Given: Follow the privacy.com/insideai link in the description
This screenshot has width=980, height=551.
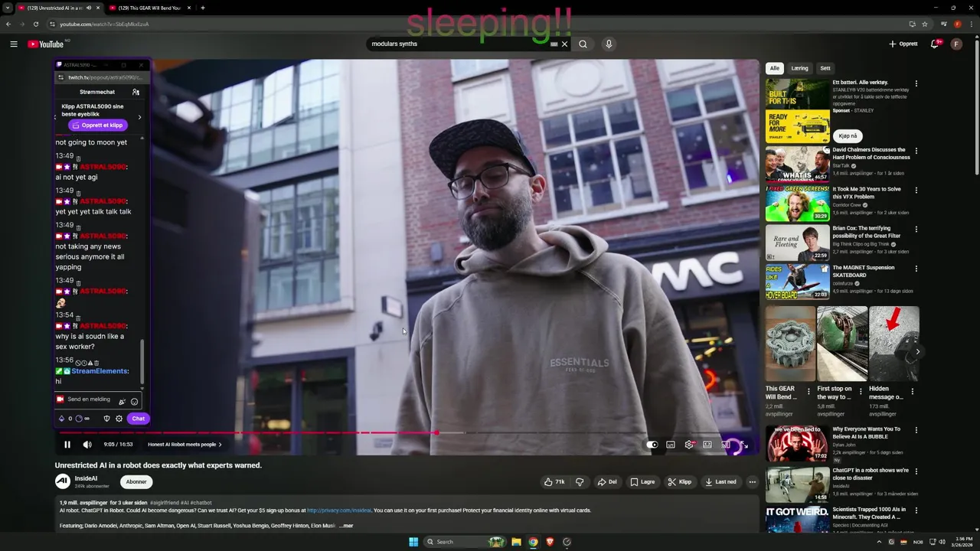Looking at the screenshot, I should (x=339, y=510).
